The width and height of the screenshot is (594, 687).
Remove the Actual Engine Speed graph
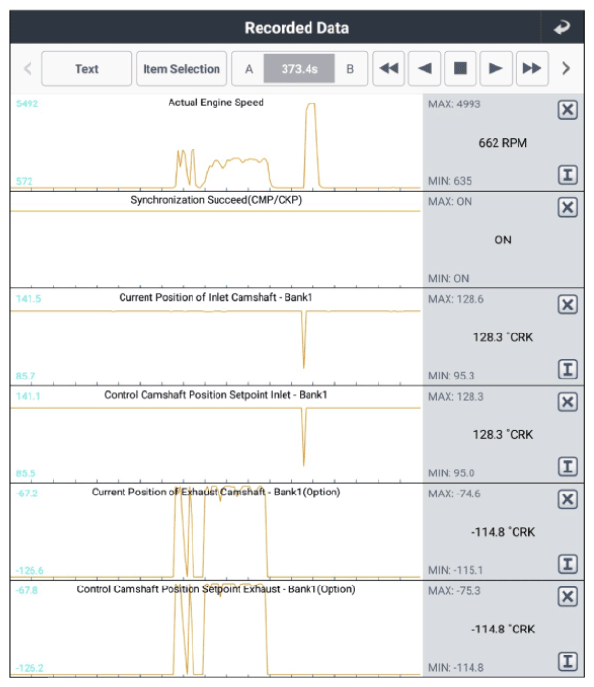(x=568, y=110)
